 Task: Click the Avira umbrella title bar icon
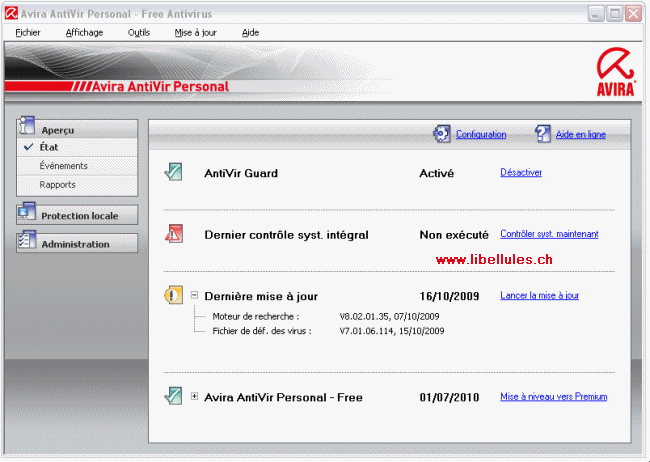[x=11, y=13]
